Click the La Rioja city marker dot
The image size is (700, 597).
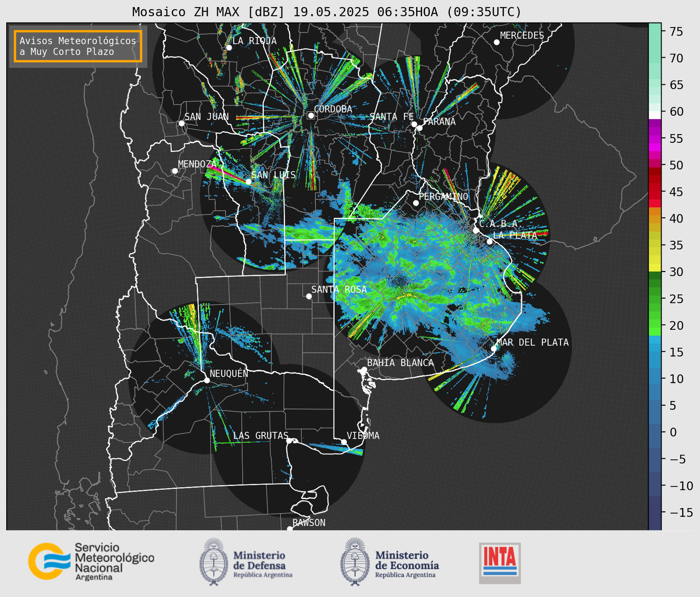(x=229, y=47)
